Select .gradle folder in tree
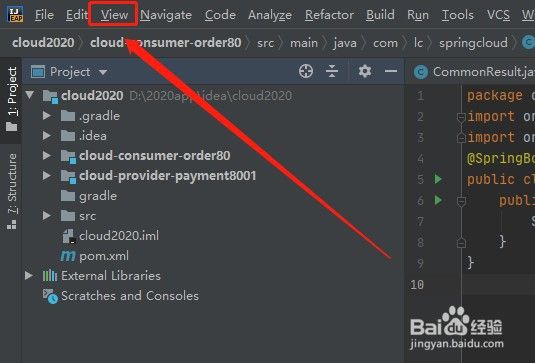This screenshot has width=535, height=363. pos(99,116)
